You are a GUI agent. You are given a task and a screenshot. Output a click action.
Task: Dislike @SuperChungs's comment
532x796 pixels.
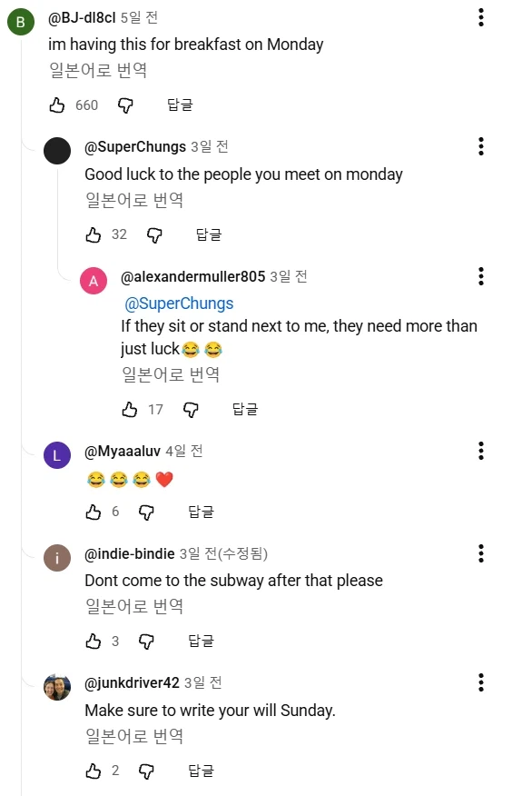click(x=155, y=235)
